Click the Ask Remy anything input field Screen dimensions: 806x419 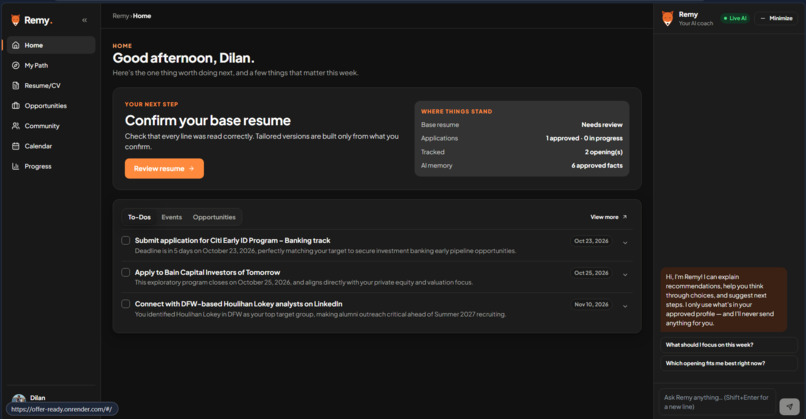pyautogui.click(x=717, y=402)
